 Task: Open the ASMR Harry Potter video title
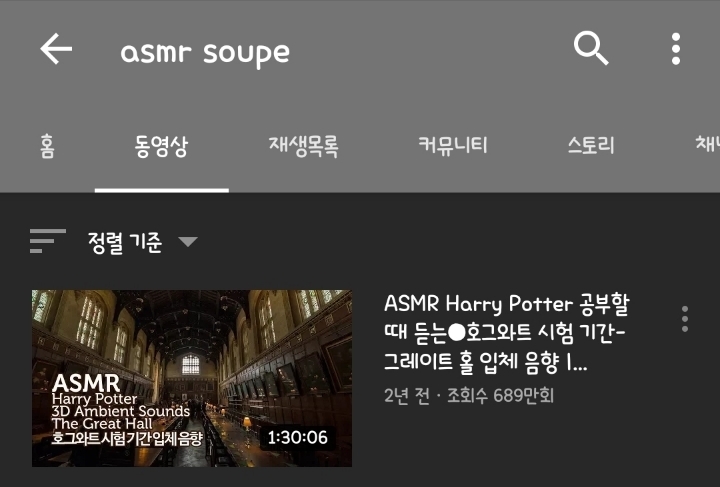coord(506,333)
